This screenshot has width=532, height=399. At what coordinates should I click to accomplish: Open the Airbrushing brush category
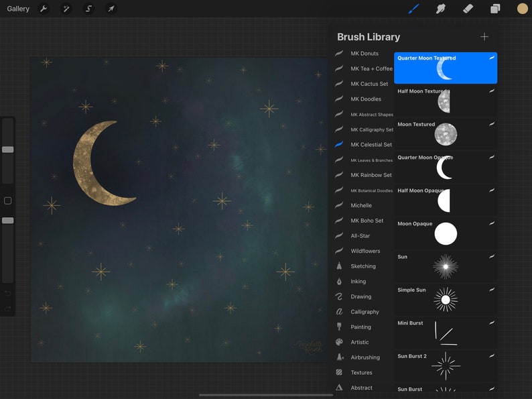coord(364,357)
